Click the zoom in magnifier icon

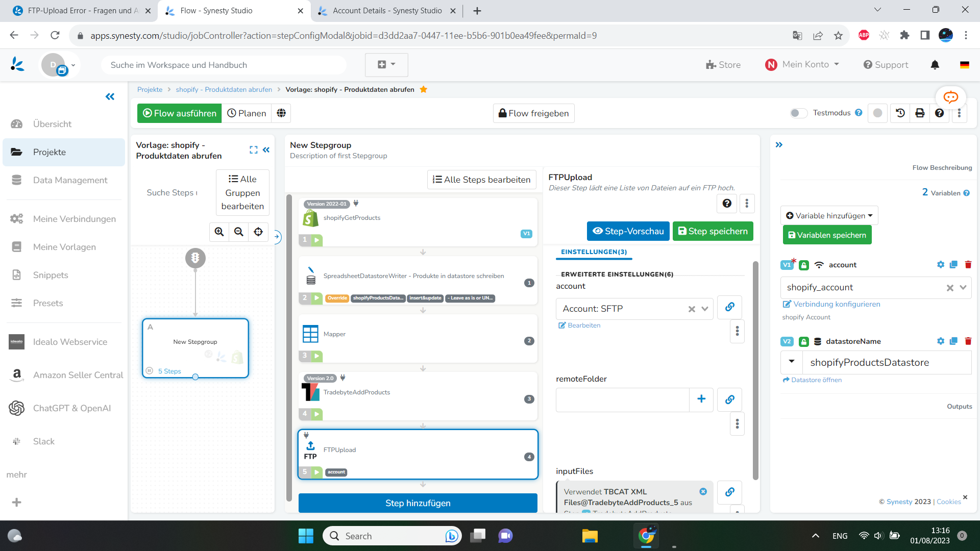[219, 232]
